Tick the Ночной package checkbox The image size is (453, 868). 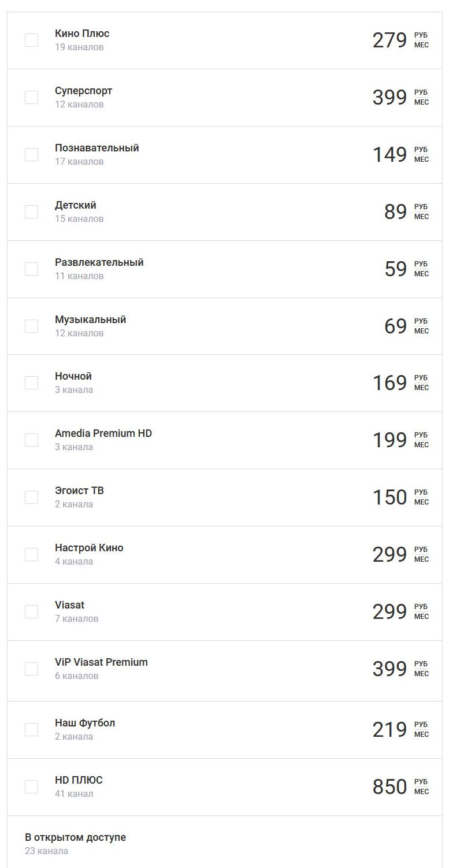31,383
